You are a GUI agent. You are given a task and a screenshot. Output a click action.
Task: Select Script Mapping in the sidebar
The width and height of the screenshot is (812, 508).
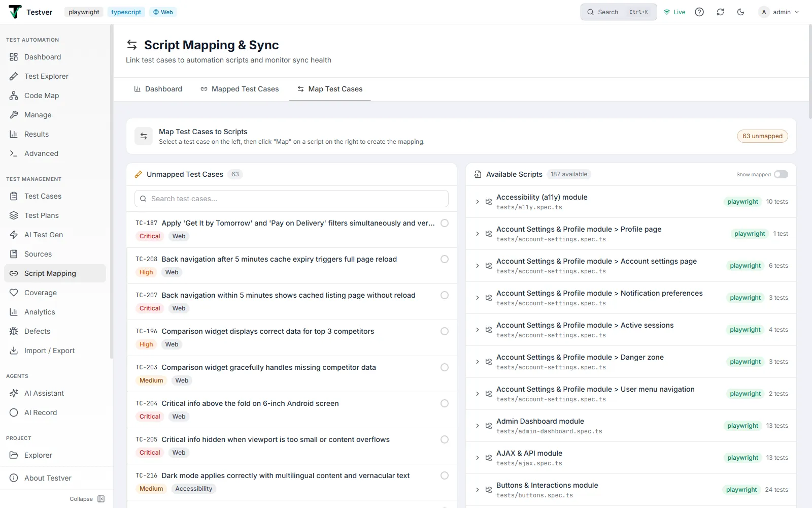55,273
